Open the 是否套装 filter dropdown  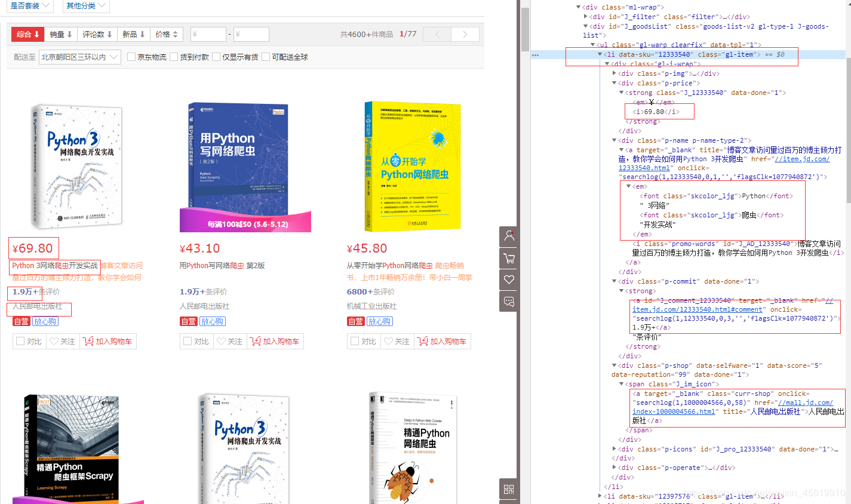pos(30,6)
